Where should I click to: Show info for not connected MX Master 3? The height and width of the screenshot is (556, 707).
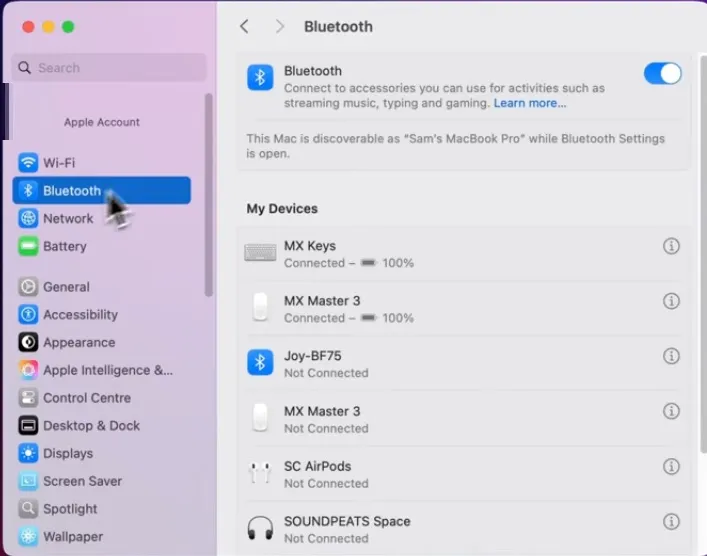tap(671, 411)
